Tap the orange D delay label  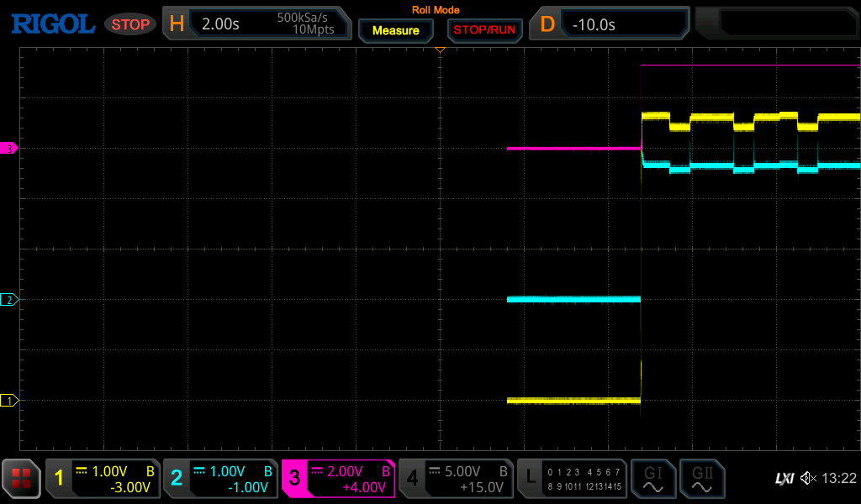click(547, 24)
